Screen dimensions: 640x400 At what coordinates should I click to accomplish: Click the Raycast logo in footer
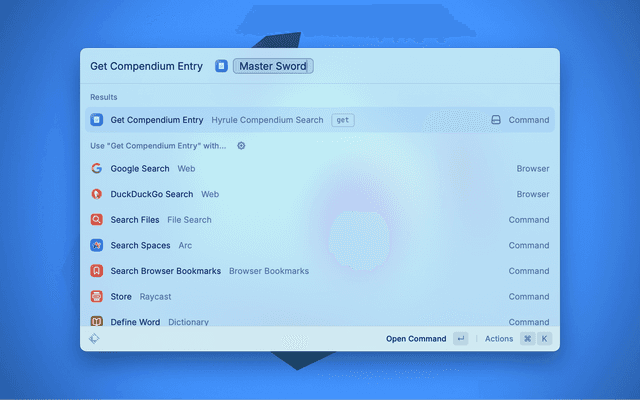(94, 339)
